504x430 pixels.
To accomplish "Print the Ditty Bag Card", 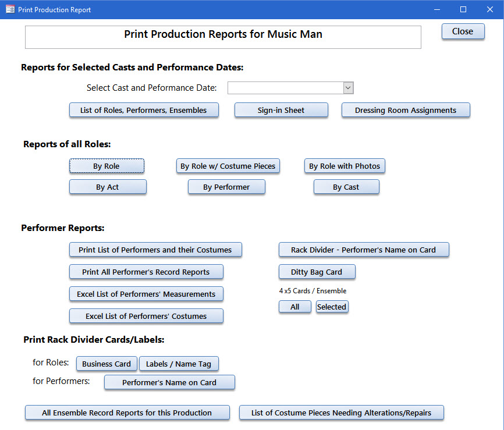I will click(317, 272).
